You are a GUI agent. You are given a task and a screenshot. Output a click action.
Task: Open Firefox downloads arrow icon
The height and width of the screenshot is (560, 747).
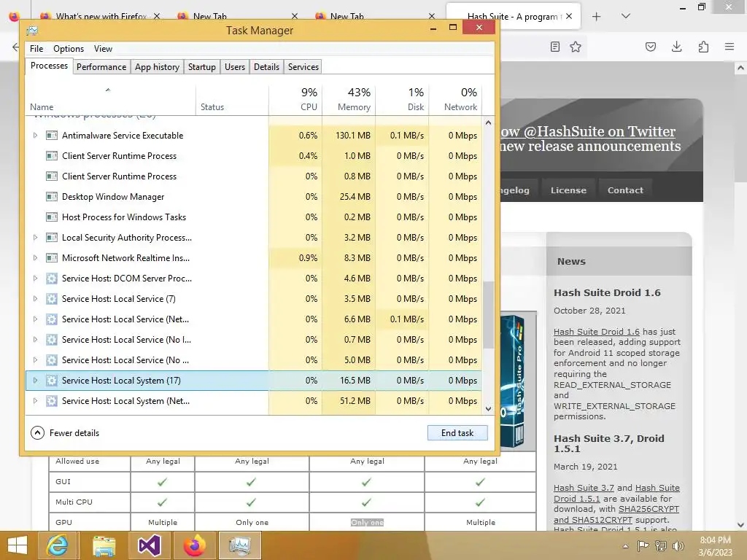tap(676, 47)
